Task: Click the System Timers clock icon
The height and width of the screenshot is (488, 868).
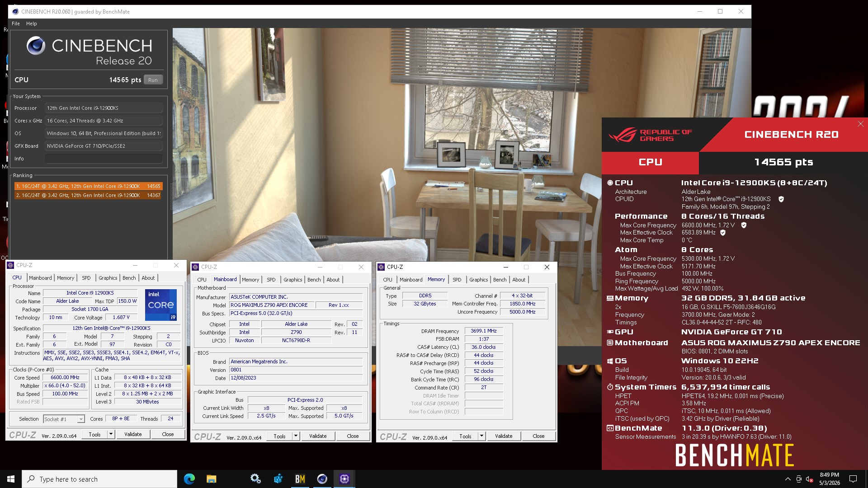Action: (x=610, y=387)
